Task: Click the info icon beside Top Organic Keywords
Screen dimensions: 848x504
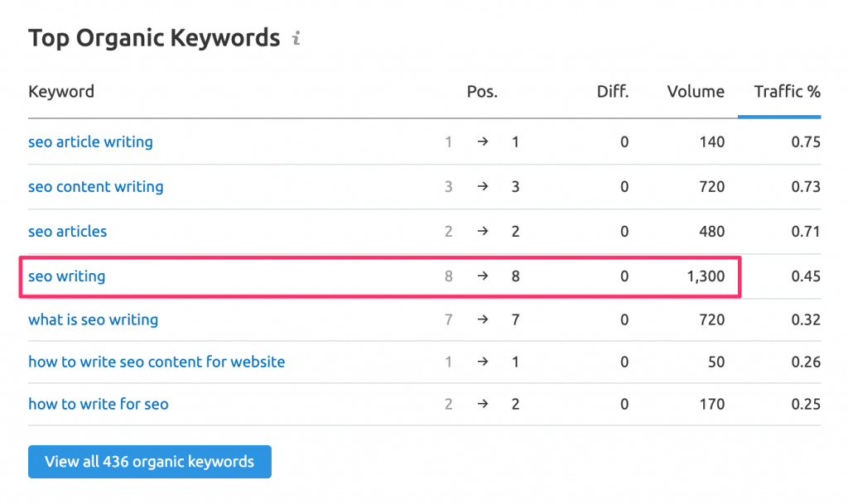Action: click(296, 37)
